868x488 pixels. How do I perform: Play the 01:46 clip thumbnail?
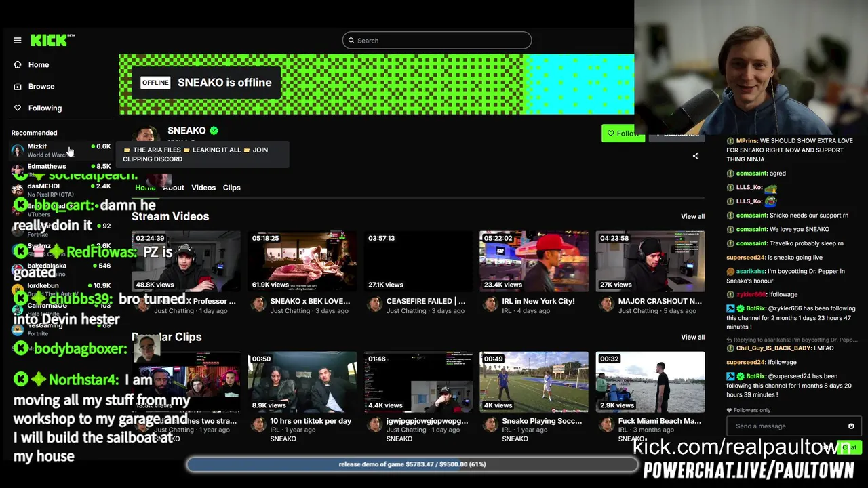tap(418, 382)
